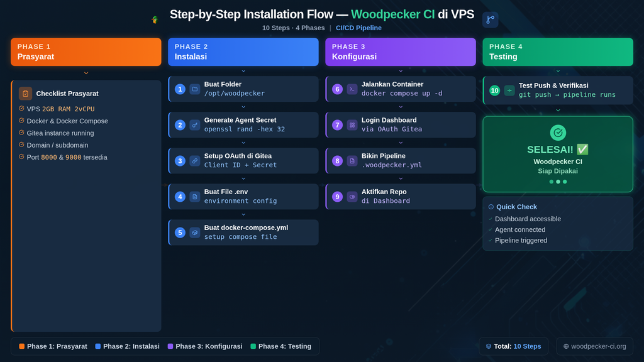Click the chevron below Phase 4 Testing header
This screenshot has height=362, width=644.
coord(558,71)
